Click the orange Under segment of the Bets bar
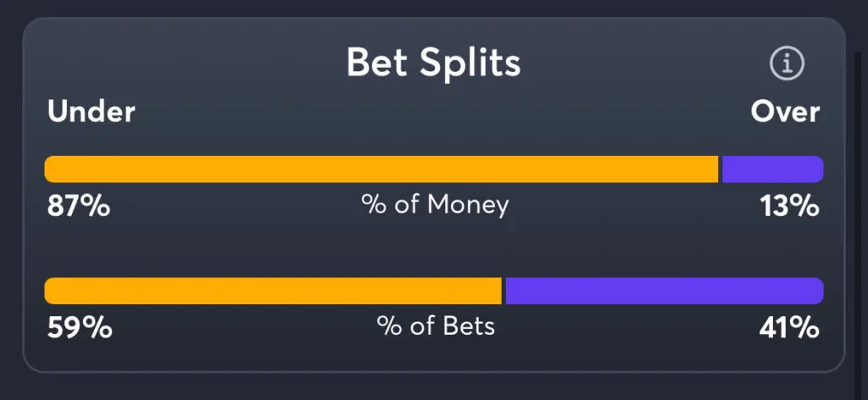Image resolution: width=868 pixels, height=400 pixels. pos(273,291)
